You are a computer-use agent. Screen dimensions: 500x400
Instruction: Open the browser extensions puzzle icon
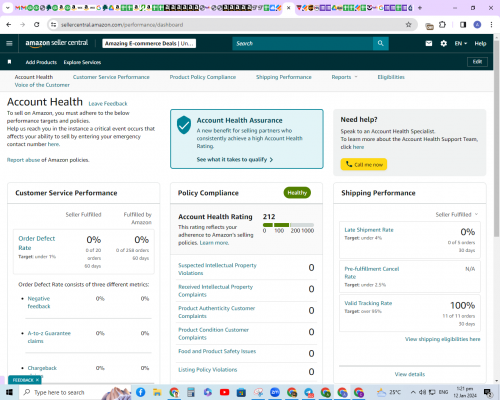(x=442, y=25)
